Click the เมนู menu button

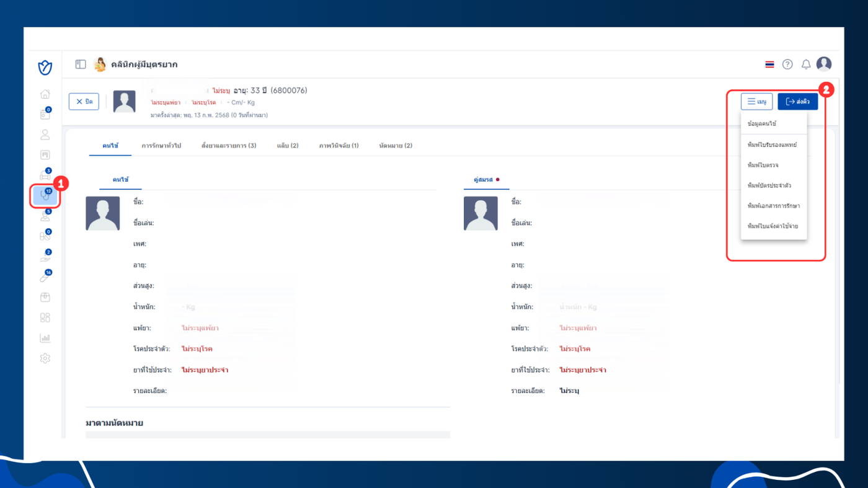[x=756, y=101]
